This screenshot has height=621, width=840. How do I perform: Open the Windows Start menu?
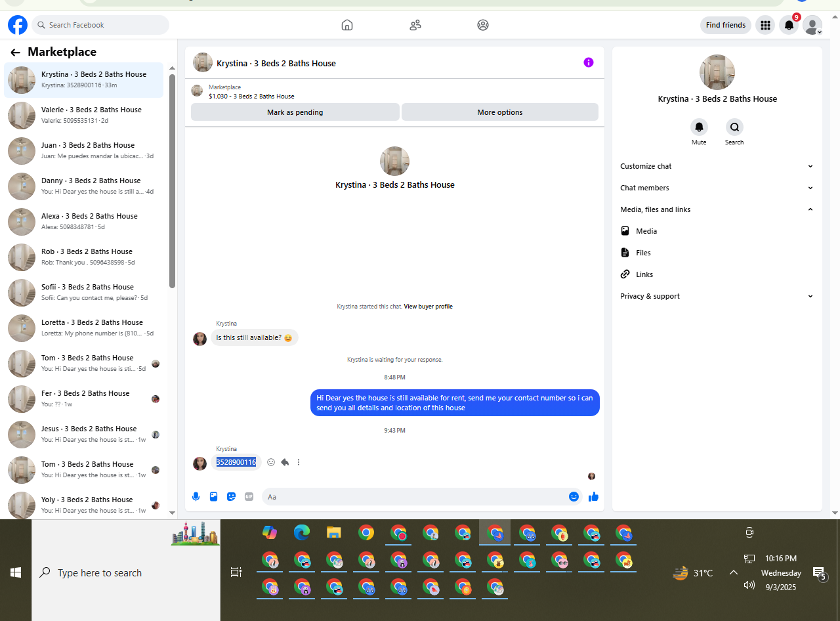pos(16,572)
